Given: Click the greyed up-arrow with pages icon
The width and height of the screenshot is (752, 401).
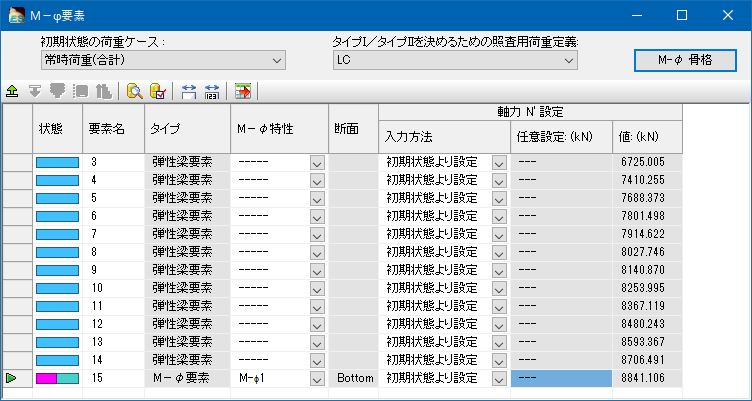Looking at the screenshot, I should pyautogui.click(x=103, y=91).
